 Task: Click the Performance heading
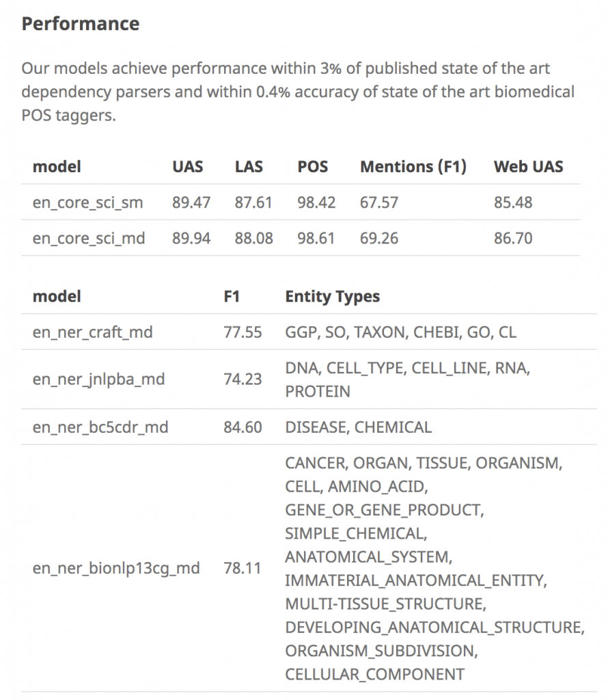pos(81,24)
